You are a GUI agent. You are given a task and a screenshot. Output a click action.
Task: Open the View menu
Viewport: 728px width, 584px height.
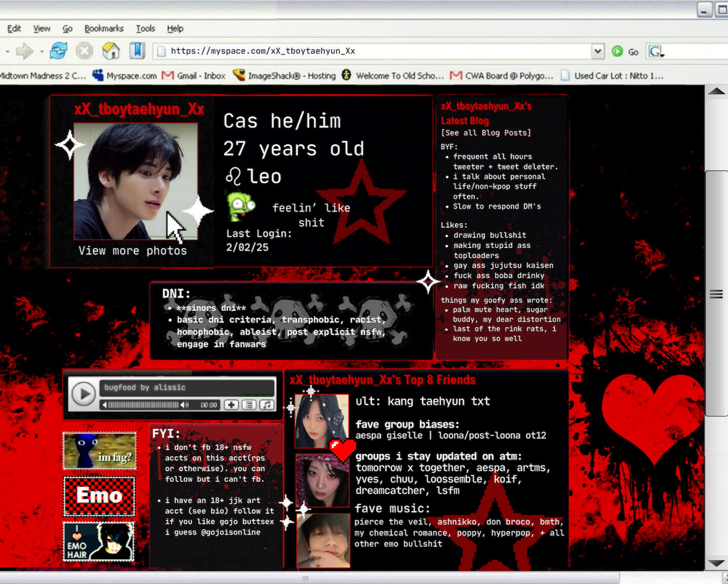pos(42,28)
